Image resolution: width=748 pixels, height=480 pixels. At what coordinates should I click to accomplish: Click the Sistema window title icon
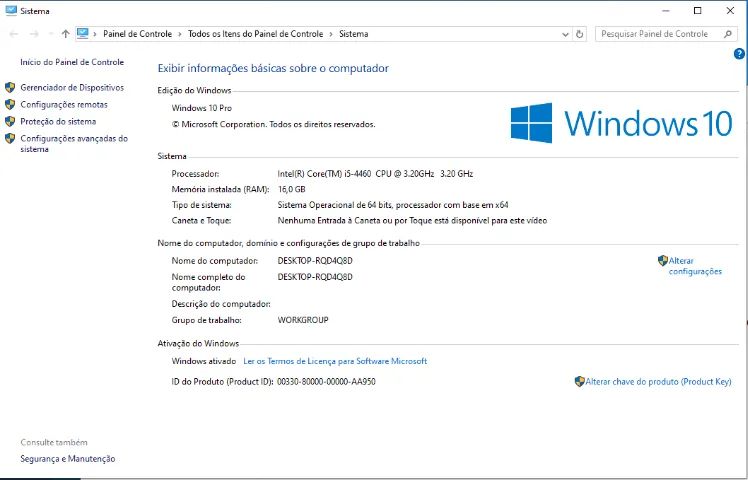click(11, 10)
